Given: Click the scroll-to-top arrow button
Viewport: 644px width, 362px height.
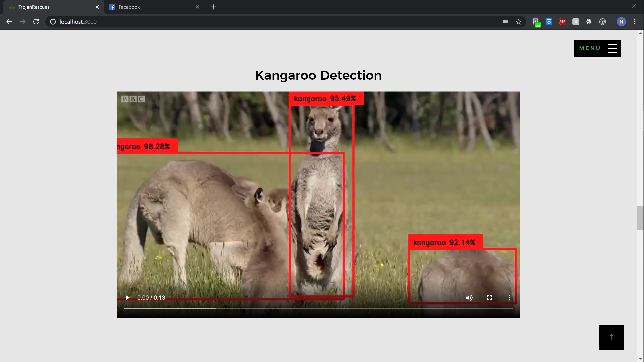Looking at the screenshot, I should [611, 337].
